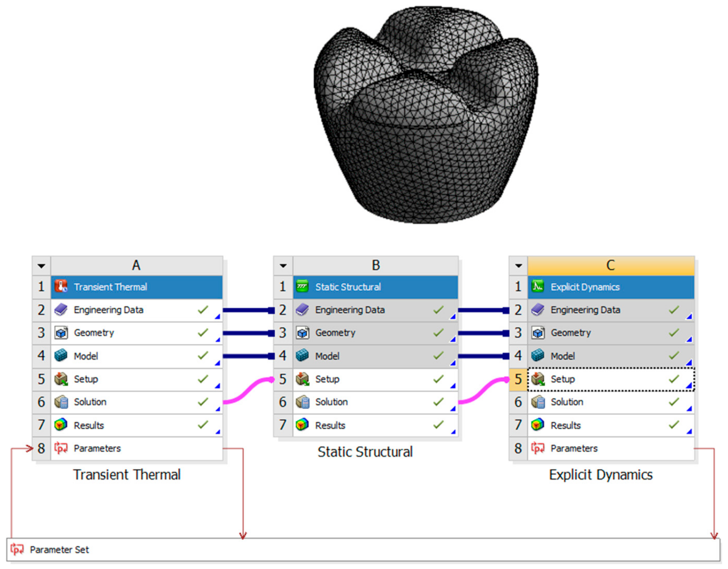Click green check on Transient Thermal Setup

(203, 379)
